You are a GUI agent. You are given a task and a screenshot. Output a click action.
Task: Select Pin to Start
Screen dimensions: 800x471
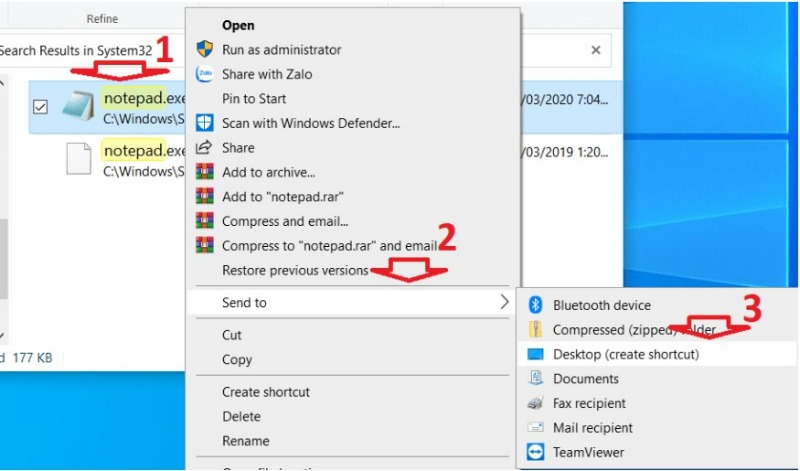(254, 98)
